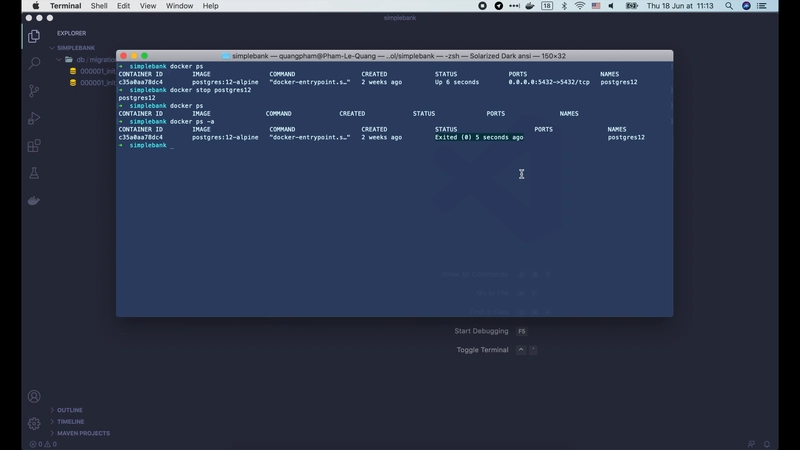This screenshot has height=450, width=800.
Task: Open notifications bell in status bar
Action: click(x=766, y=444)
